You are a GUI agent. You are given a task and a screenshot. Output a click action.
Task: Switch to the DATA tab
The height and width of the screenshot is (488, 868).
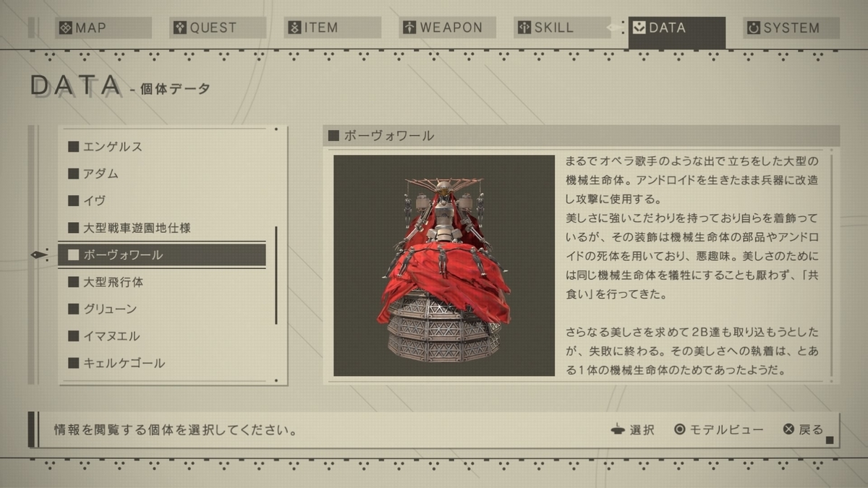click(x=676, y=32)
